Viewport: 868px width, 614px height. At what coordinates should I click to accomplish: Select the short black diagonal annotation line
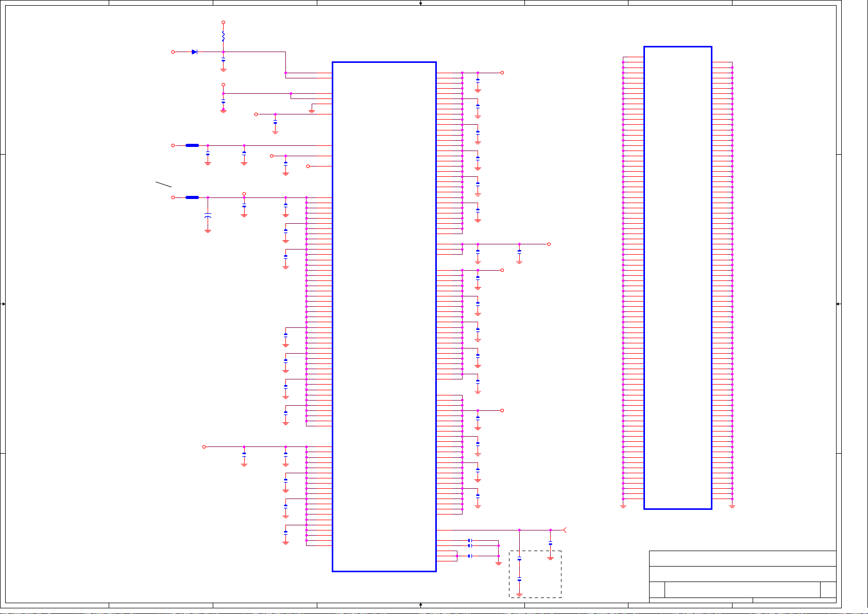pyautogui.click(x=164, y=184)
